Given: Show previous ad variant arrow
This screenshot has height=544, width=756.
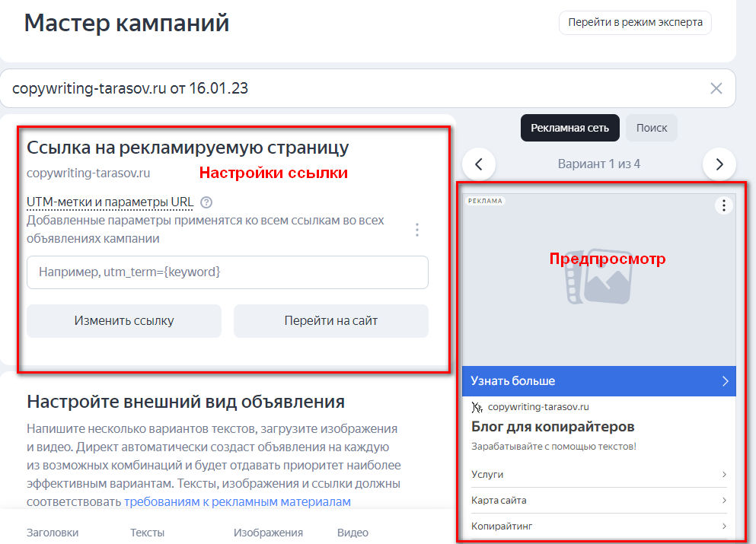Looking at the screenshot, I should click(479, 164).
